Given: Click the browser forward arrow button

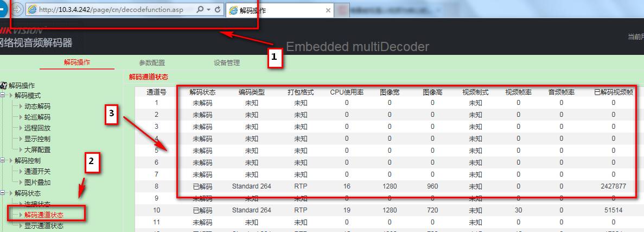Looking at the screenshot, I should (x=17, y=10).
